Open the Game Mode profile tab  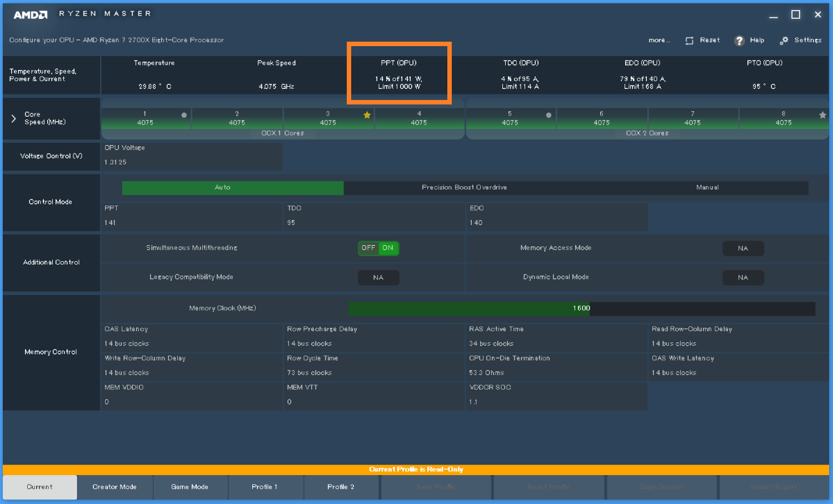(x=189, y=487)
